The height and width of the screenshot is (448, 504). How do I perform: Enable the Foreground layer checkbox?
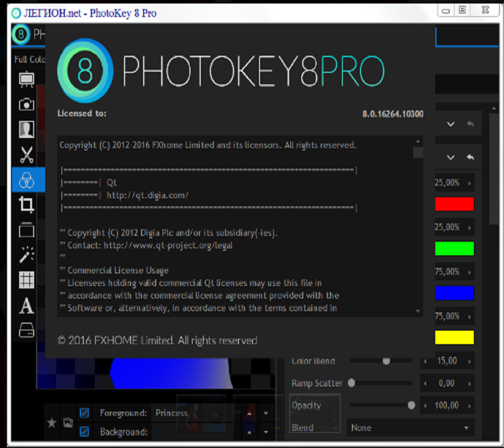[x=84, y=413]
